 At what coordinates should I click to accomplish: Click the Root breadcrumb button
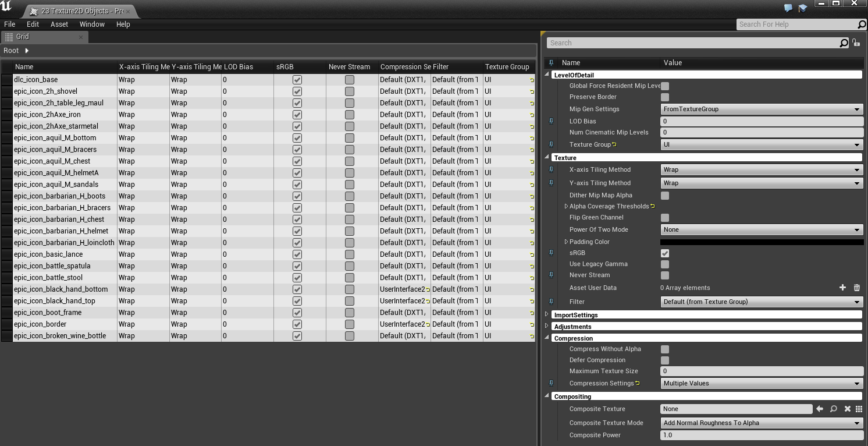(x=12, y=51)
